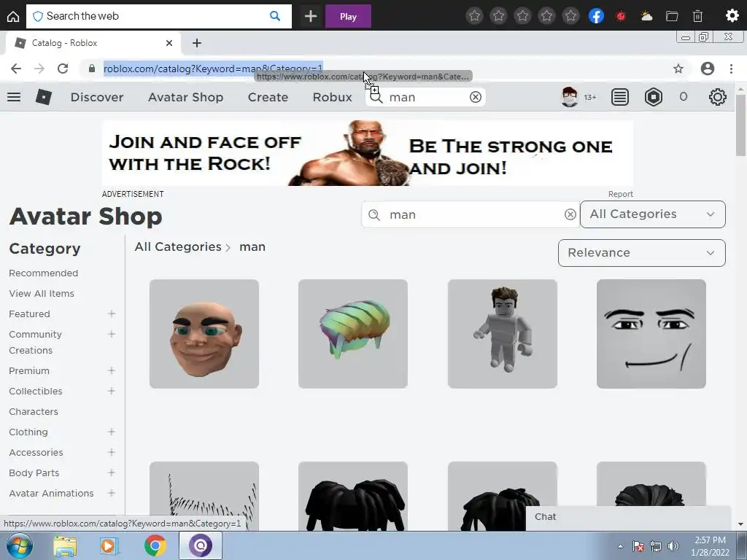This screenshot has width=747, height=560.
Task: Open the Facebook shortcut icon
Action: point(597,16)
